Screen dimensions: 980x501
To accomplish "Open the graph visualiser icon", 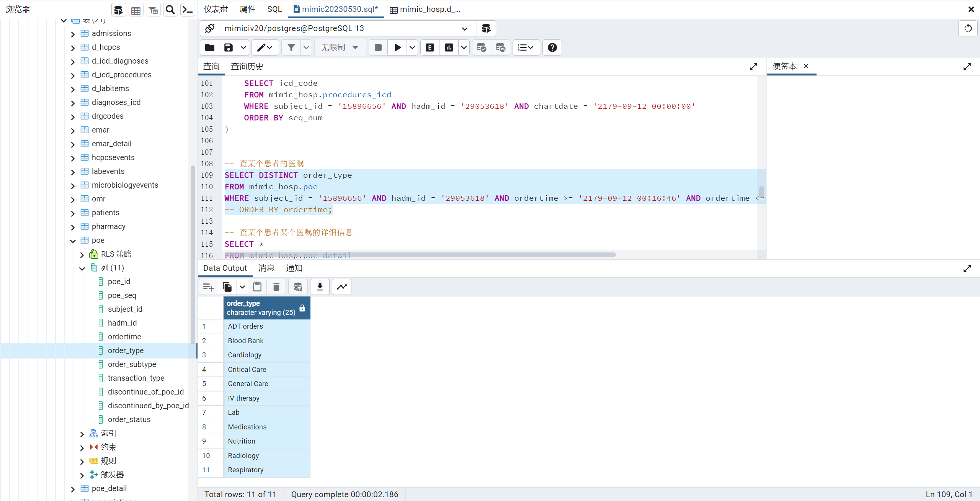I will 341,287.
